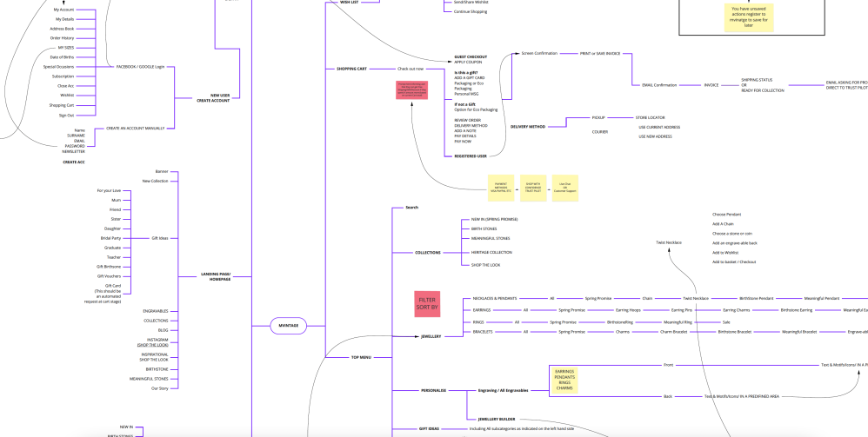Click the EMAIL Confirmation node
Viewport: 868px width, 437px height.
(x=659, y=85)
